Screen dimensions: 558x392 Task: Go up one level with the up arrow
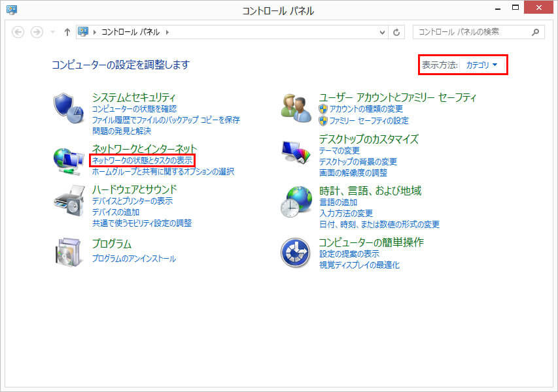pos(67,32)
